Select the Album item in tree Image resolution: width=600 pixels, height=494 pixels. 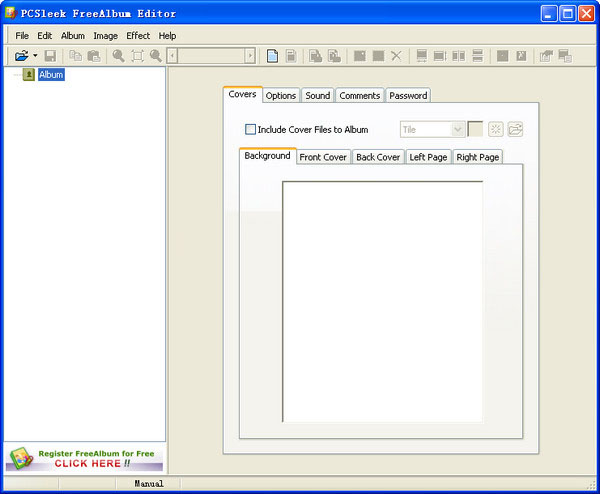51,74
